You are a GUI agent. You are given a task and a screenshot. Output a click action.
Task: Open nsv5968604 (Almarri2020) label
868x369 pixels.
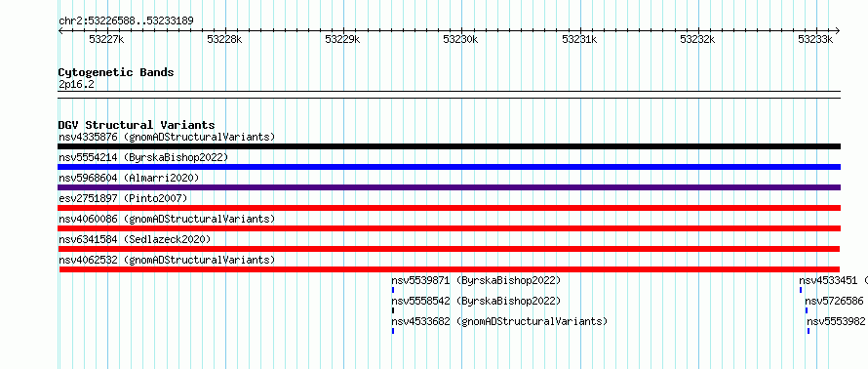click(129, 178)
